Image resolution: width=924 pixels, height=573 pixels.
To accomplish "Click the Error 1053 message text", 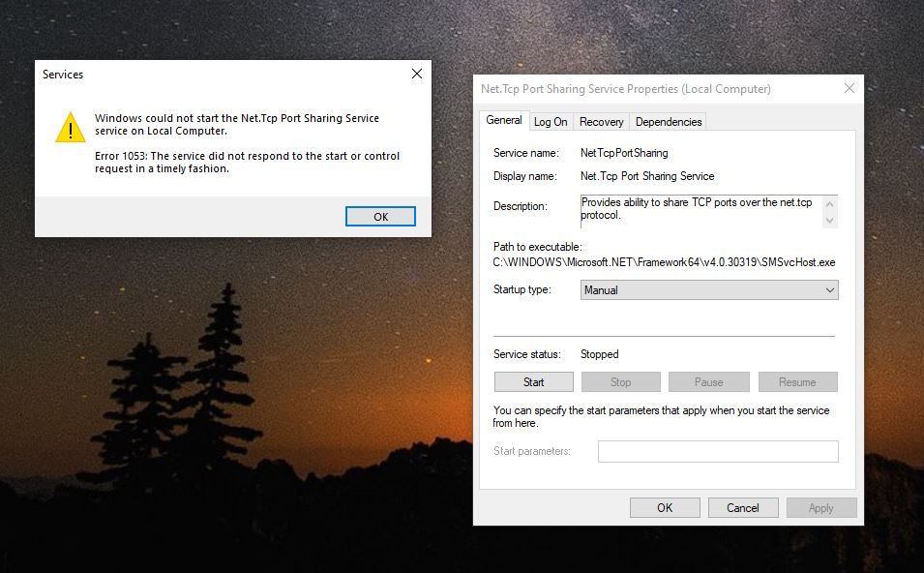I will [x=247, y=162].
